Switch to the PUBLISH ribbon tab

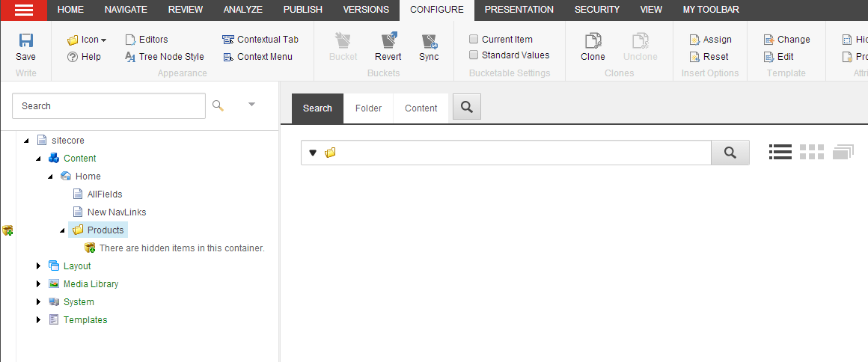coord(303,10)
